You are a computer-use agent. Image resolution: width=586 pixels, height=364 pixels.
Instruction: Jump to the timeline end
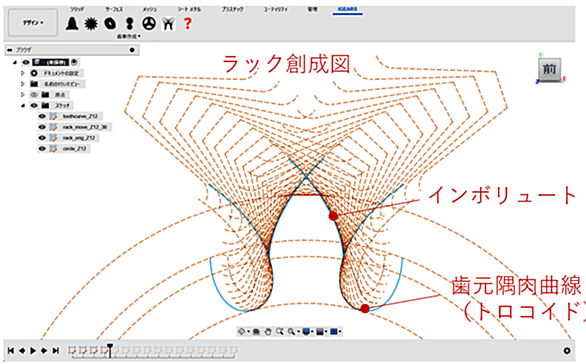(56, 351)
